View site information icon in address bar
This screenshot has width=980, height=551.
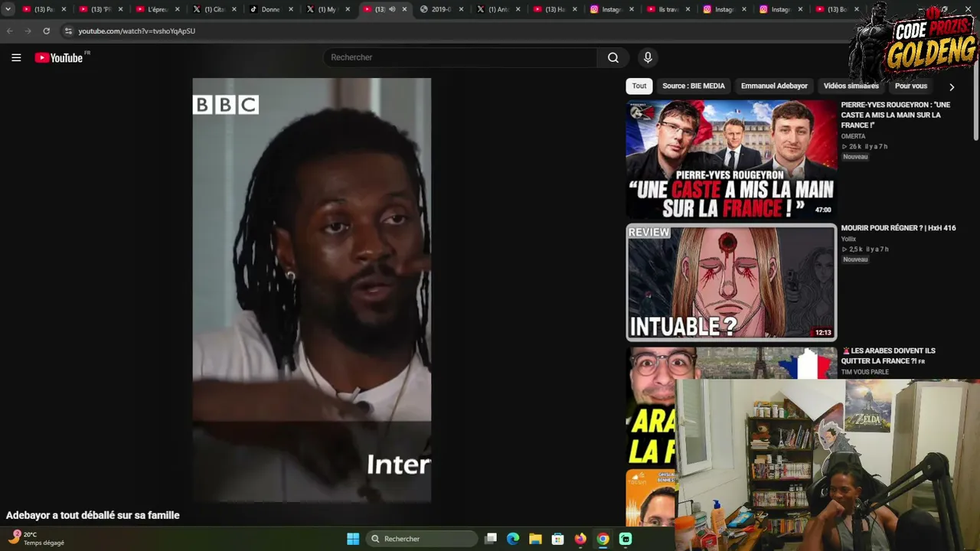tap(68, 31)
